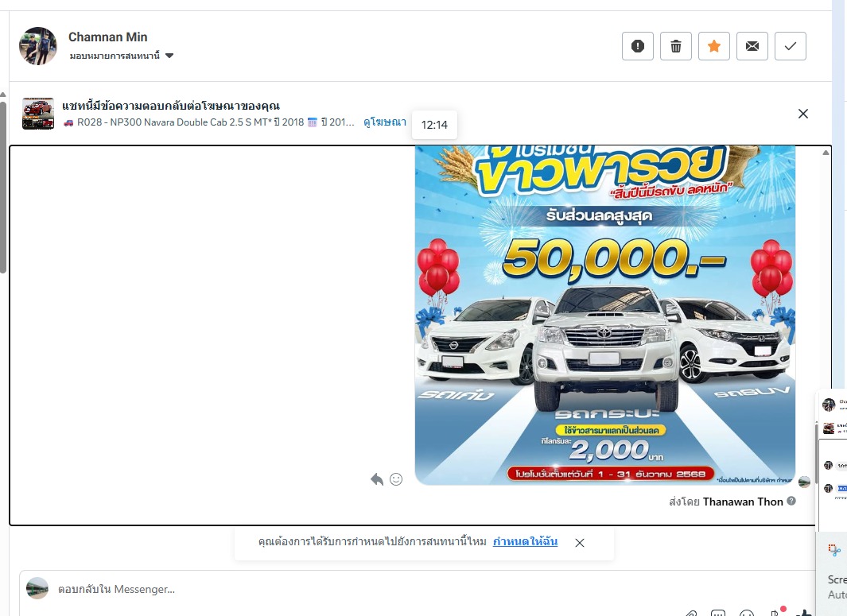The image size is (847, 616).
Task: Click the R028 NP300 Navara ad text
Action: pos(208,122)
